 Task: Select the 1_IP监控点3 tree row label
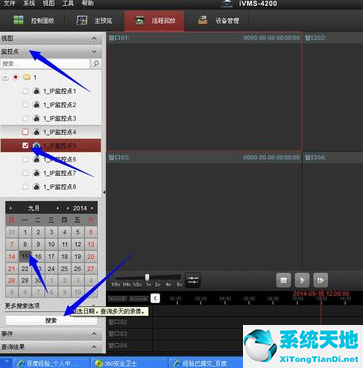pos(60,118)
